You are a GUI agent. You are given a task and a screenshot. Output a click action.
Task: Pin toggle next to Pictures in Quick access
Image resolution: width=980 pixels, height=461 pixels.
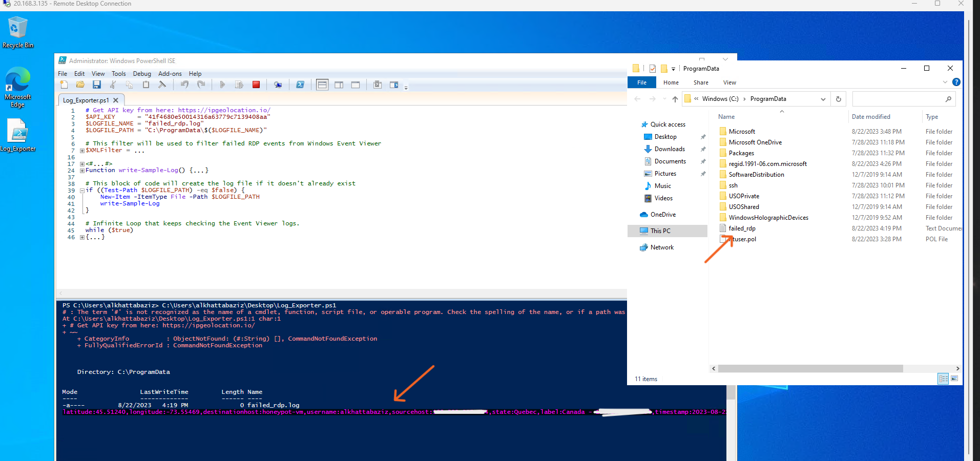(703, 173)
